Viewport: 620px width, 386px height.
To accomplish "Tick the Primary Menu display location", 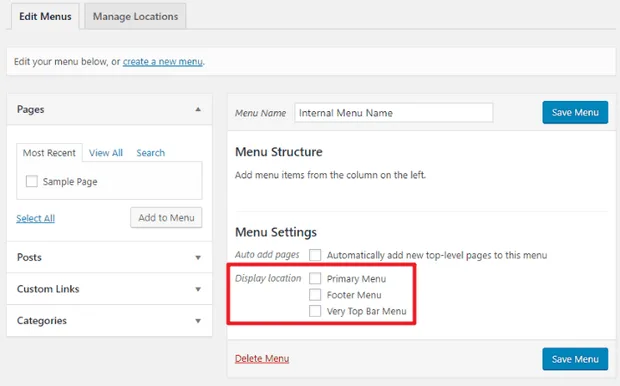I will point(315,278).
